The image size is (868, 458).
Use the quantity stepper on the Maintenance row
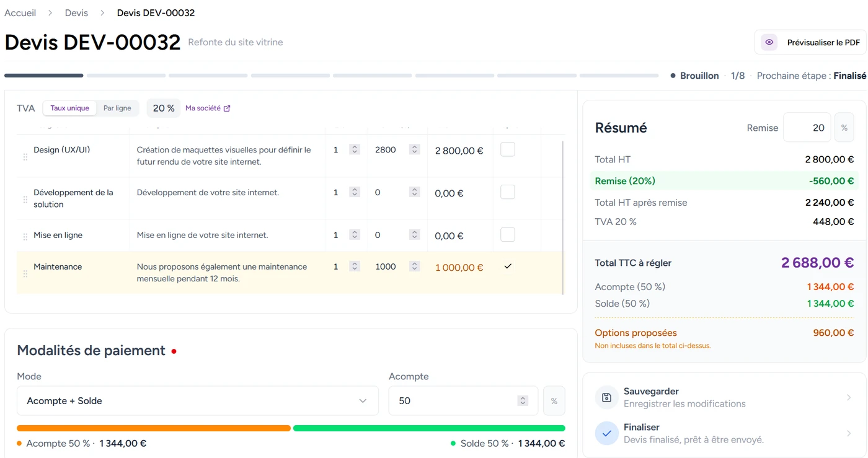pos(355,267)
